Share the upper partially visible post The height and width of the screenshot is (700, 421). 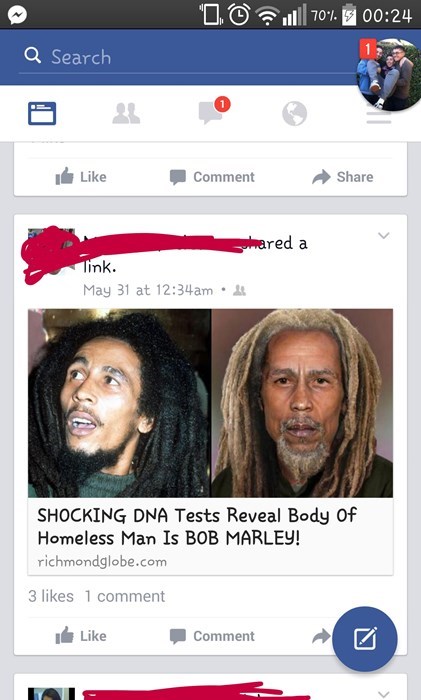[x=342, y=177]
